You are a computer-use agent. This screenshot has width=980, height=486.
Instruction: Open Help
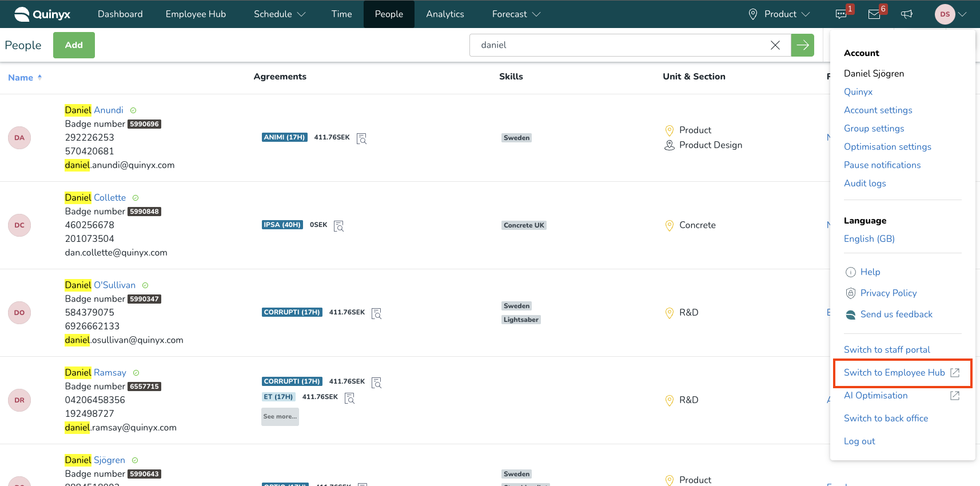[x=870, y=272]
